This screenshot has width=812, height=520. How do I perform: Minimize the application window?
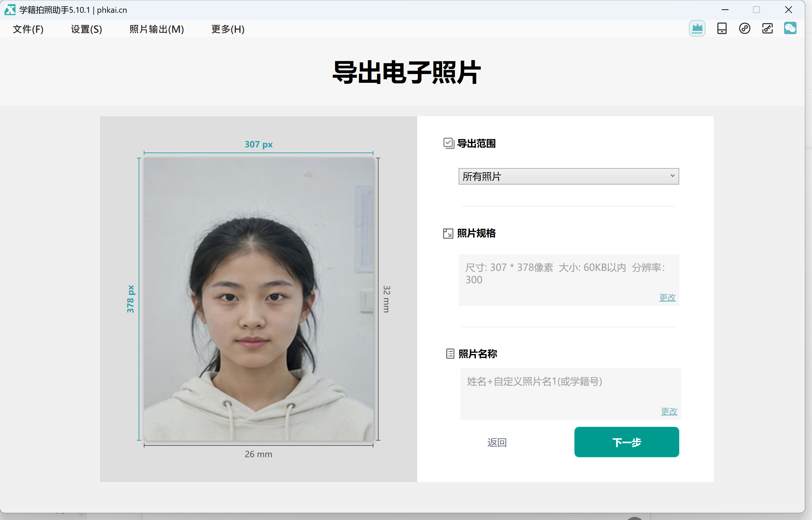pyautogui.click(x=725, y=10)
